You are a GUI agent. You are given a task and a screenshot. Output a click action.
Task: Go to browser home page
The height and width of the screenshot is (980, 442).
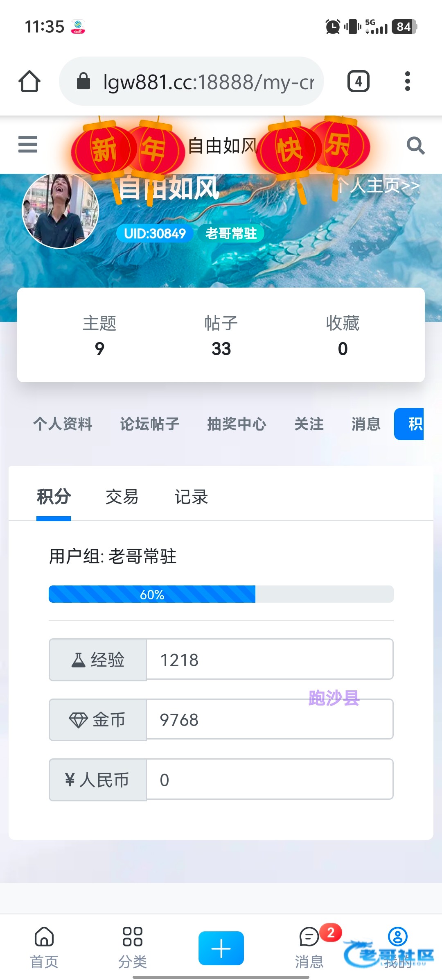pos(29,81)
